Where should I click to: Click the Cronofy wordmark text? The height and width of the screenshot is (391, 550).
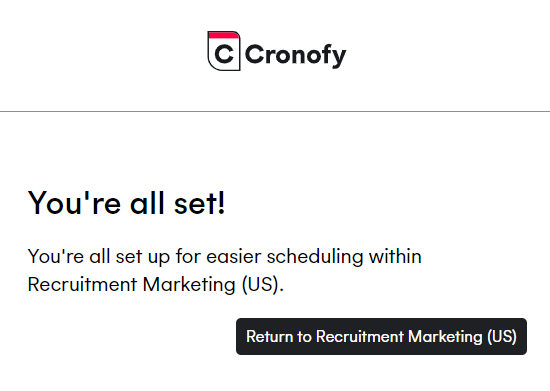(295, 55)
